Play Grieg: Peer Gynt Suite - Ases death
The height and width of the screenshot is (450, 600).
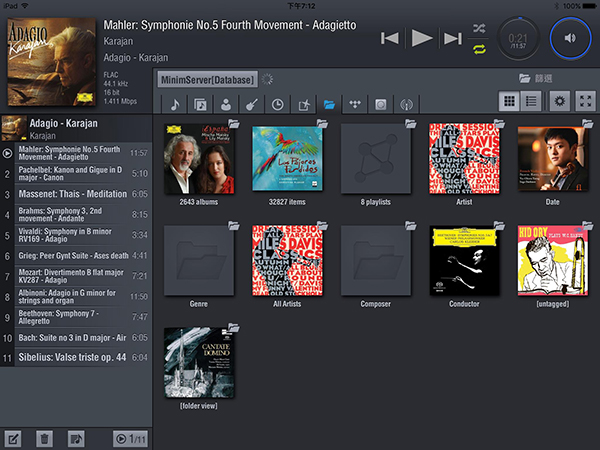[x=76, y=256]
